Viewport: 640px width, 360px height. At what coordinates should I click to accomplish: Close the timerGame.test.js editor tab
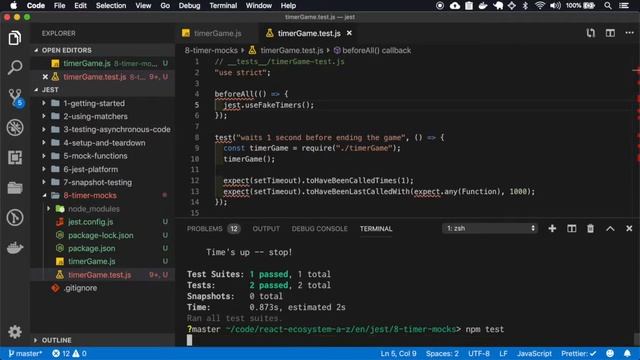pyautogui.click(x=349, y=33)
